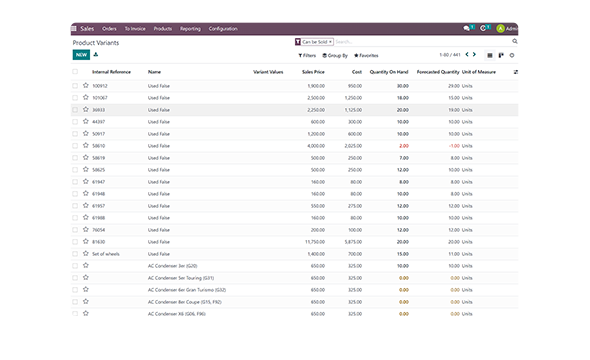Click Sales Price 11,750.00 cell
The width and height of the screenshot is (590, 360).
(x=315, y=242)
